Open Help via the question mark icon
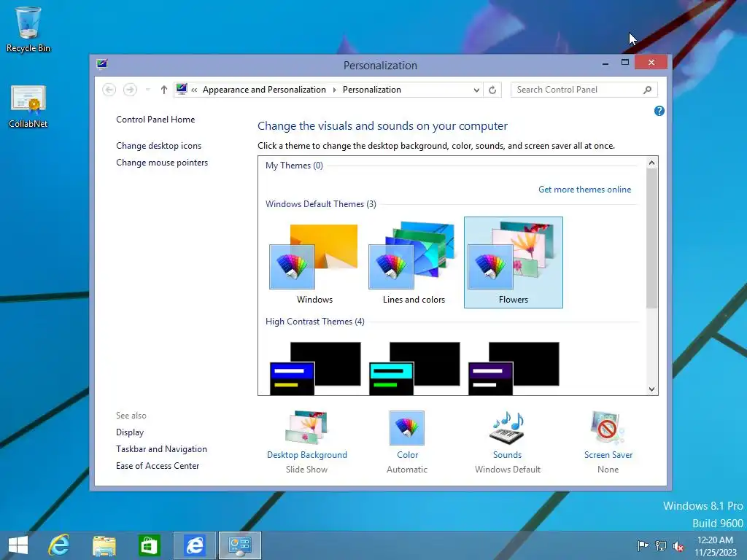This screenshot has height=560, width=747. [x=659, y=111]
